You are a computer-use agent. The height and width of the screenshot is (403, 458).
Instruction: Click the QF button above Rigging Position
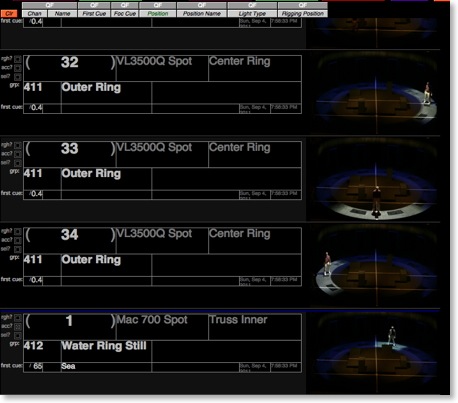303,5
